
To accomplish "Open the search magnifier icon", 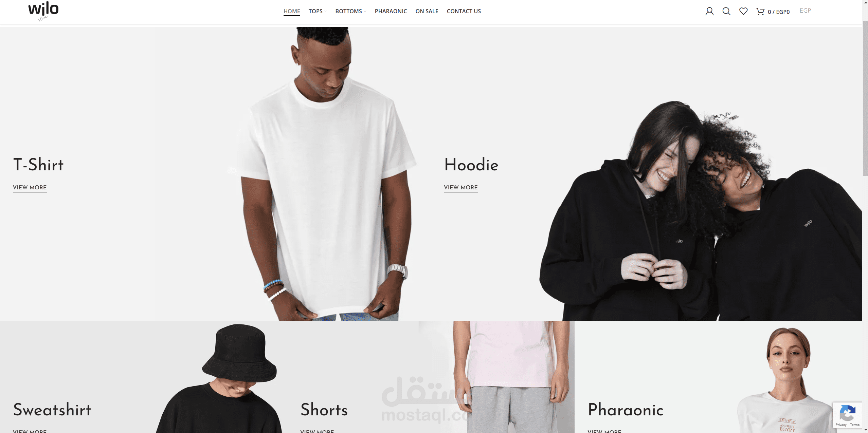I will [726, 12].
